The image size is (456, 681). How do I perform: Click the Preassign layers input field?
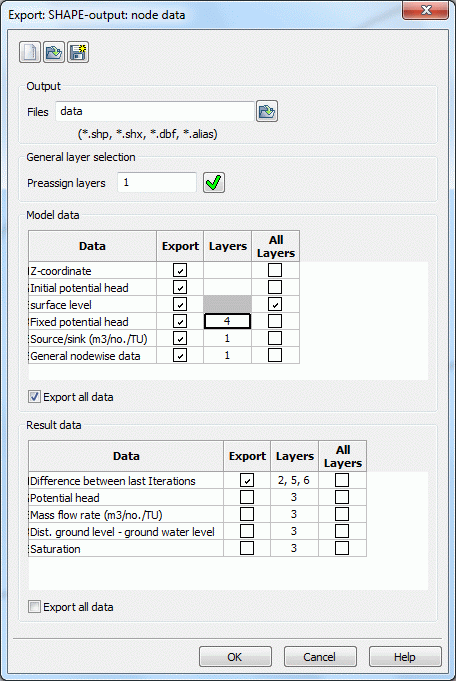157,182
